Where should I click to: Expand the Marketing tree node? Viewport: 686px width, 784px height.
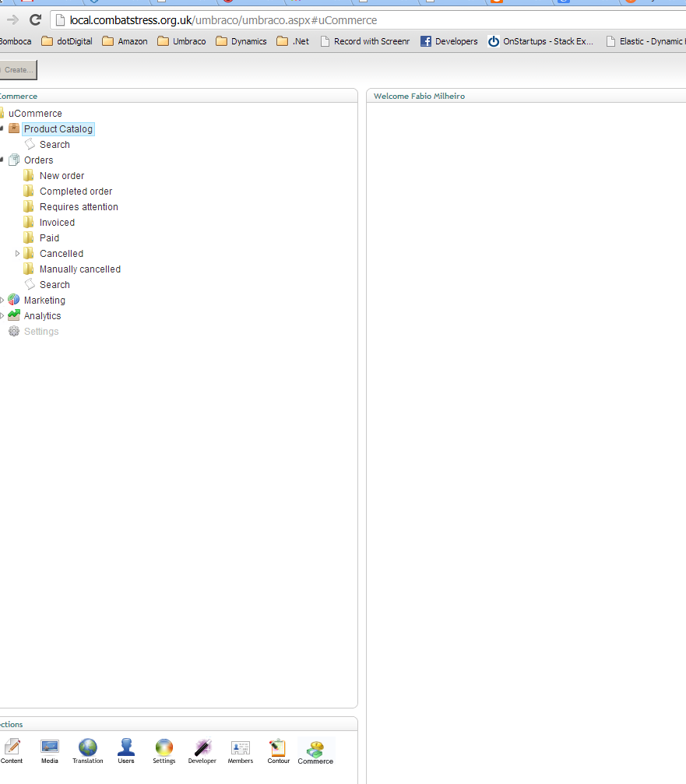click(x=2, y=300)
